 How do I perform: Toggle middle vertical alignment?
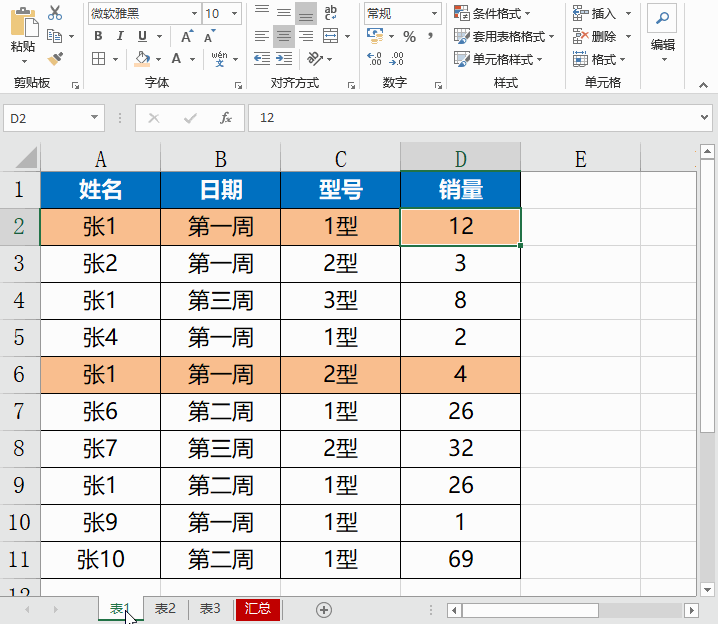284,13
